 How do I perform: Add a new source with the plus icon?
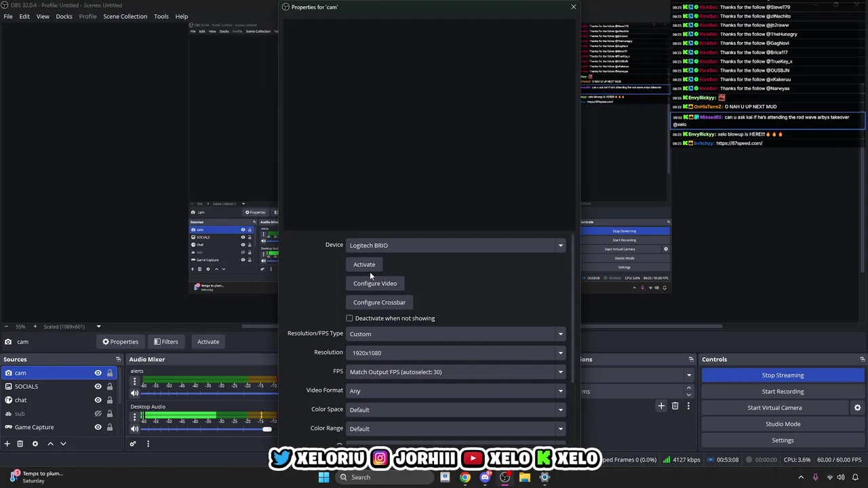point(7,444)
